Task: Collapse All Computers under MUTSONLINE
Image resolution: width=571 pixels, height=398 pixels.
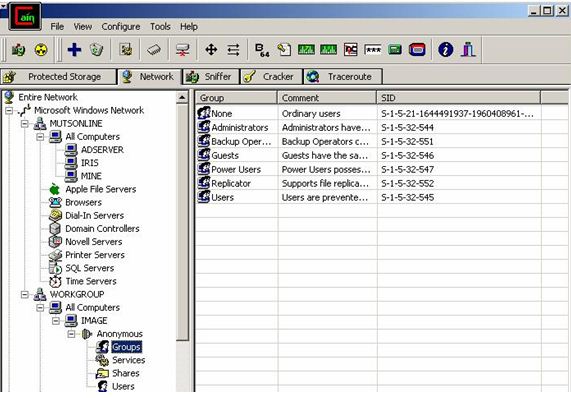Action: [40, 137]
